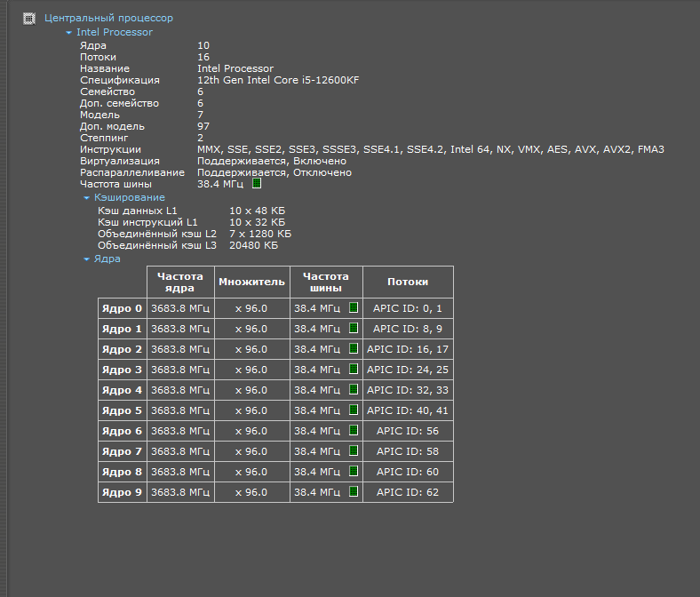Screen dimensions: 700x597
Task: Collapse the Ядра section
Action: coord(87,259)
